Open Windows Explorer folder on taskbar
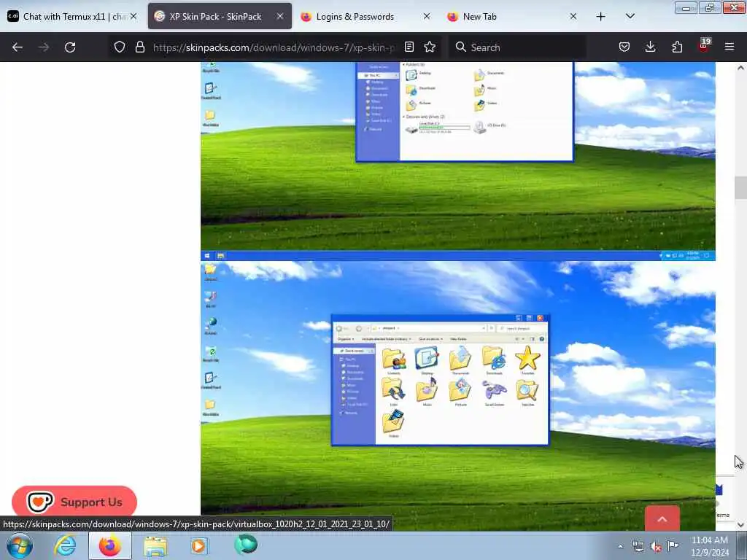The height and width of the screenshot is (560, 747). (x=155, y=546)
